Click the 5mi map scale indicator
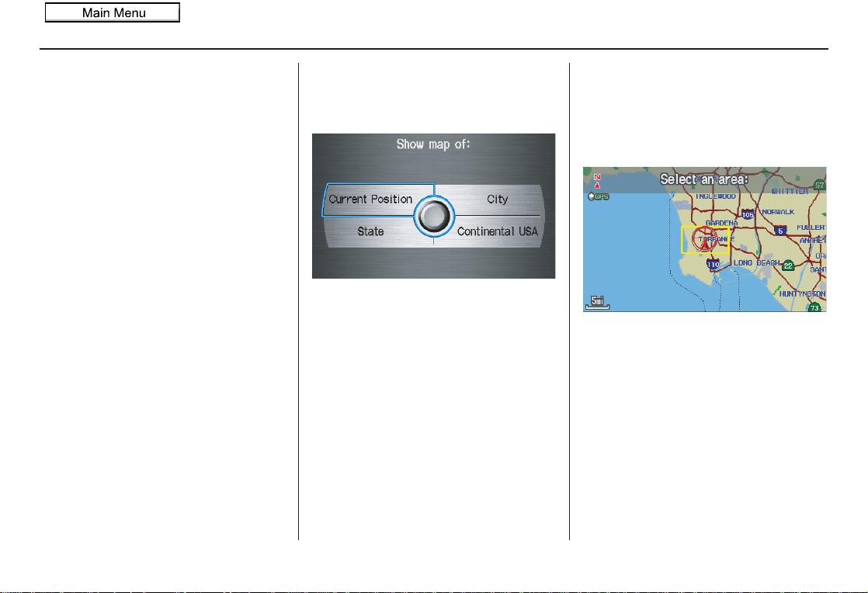Image resolution: width=868 pixels, height=593 pixels. (x=597, y=302)
